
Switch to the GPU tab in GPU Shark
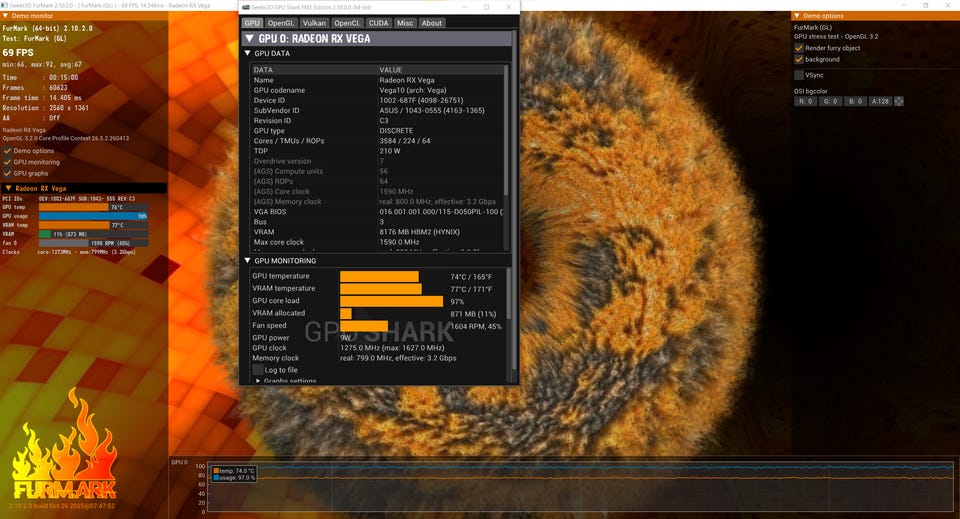tap(252, 23)
